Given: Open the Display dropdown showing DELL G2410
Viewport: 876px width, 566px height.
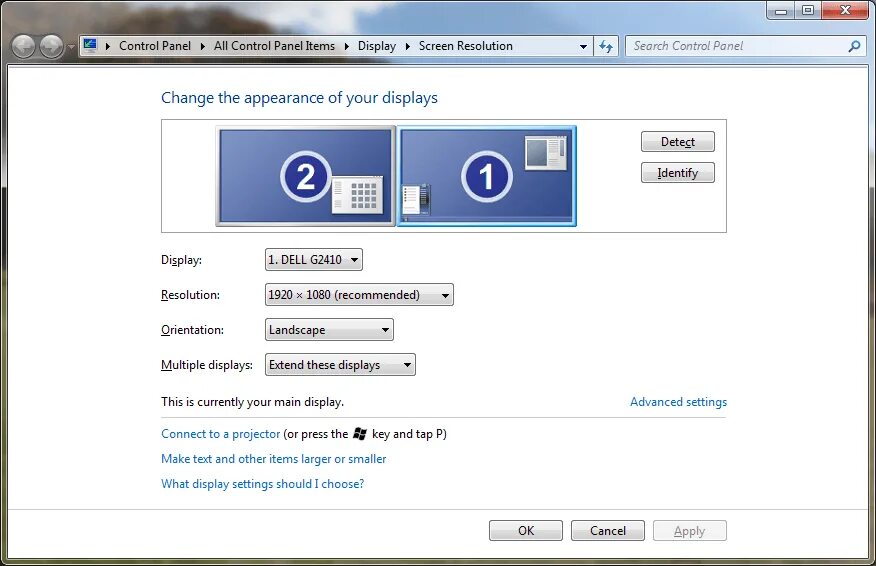Looking at the screenshot, I should coord(313,259).
